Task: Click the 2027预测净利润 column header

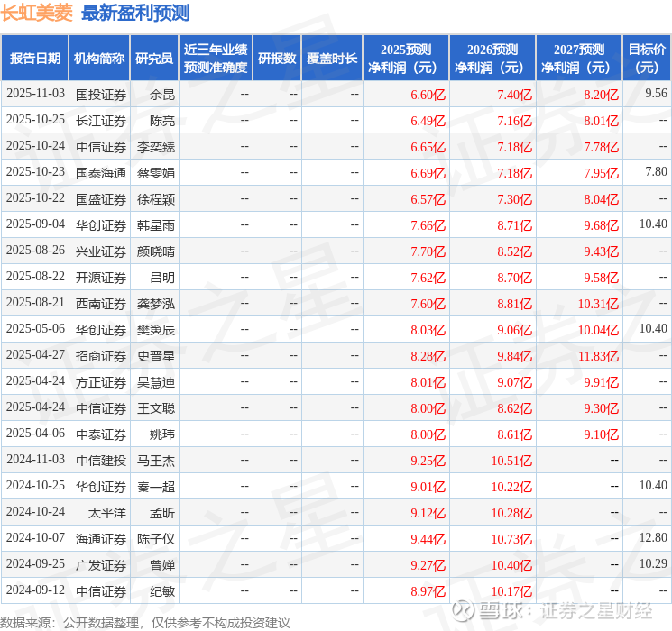Action: [579, 59]
